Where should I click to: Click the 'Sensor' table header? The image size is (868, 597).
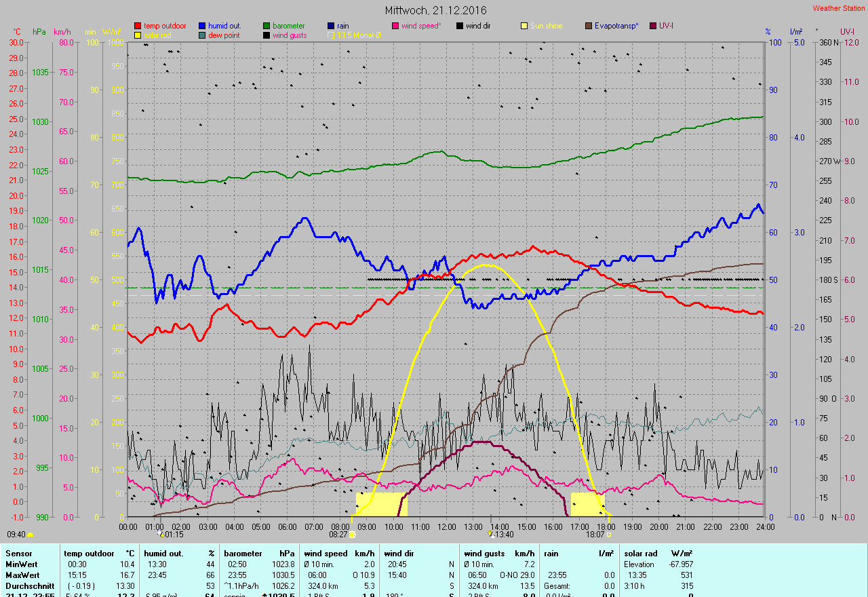point(18,554)
